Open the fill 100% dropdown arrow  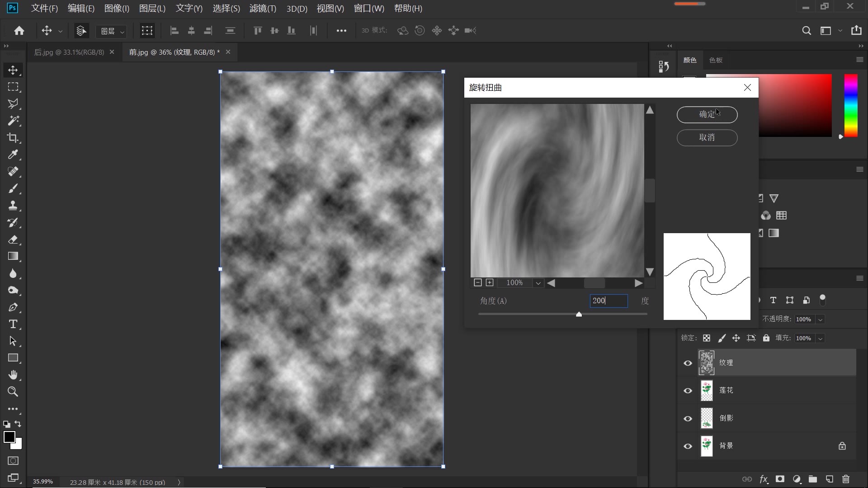[x=820, y=338]
